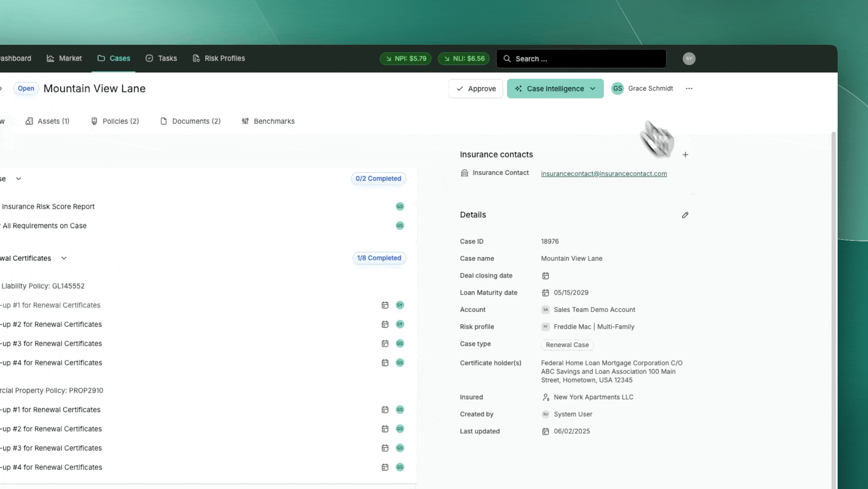Collapse the Renewal Certificates section chevron
The width and height of the screenshot is (868, 489).
(64, 258)
